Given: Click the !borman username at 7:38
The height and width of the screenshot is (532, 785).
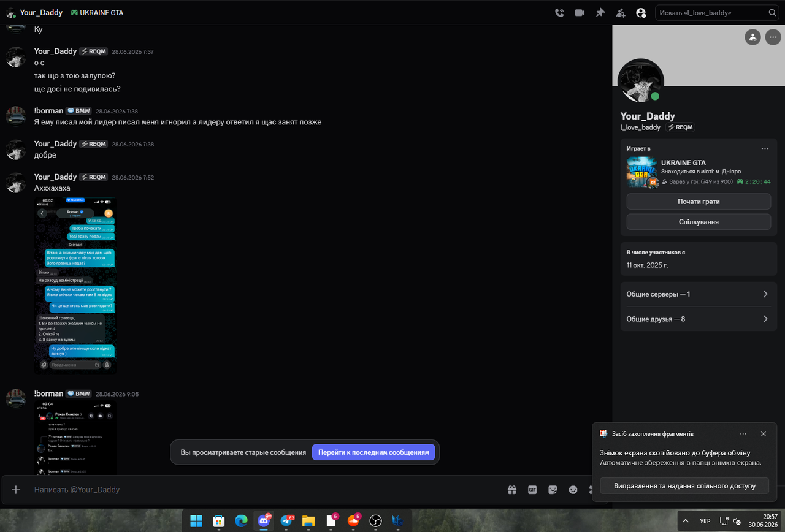Looking at the screenshot, I should (x=49, y=111).
